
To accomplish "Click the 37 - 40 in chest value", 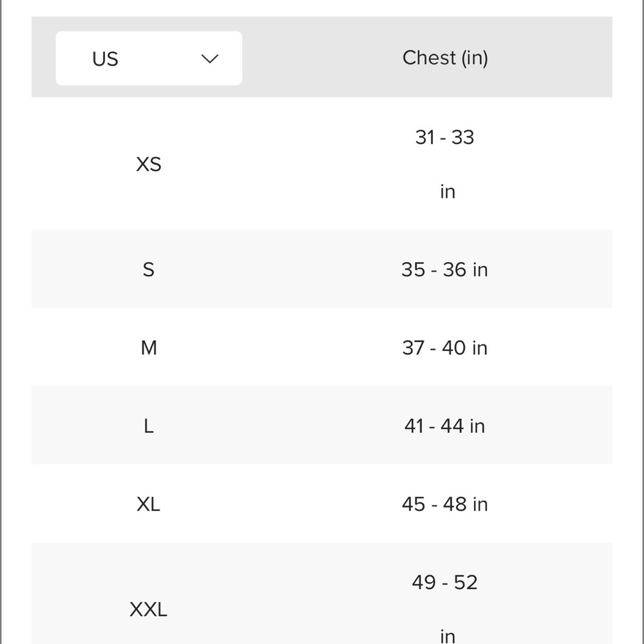I will (445, 348).
